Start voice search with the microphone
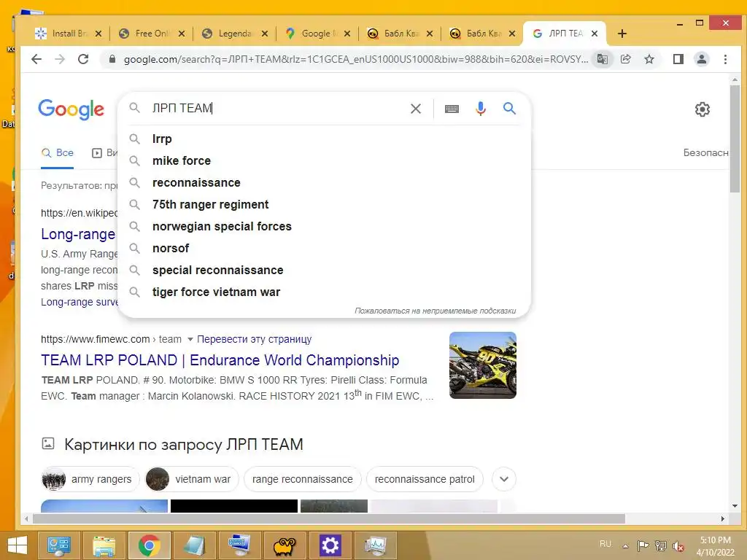Image resolution: width=747 pixels, height=560 pixels. pyautogui.click(x=481, y=109)
